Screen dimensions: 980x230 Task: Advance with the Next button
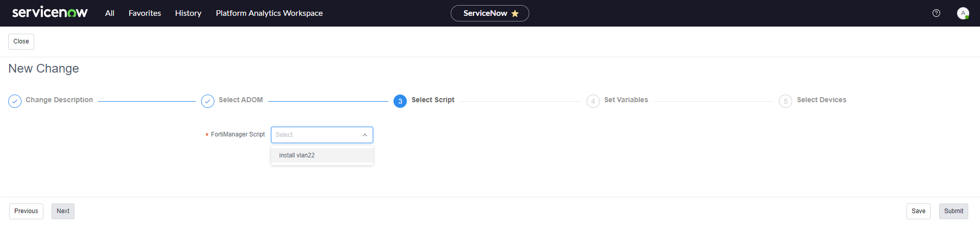63,211
